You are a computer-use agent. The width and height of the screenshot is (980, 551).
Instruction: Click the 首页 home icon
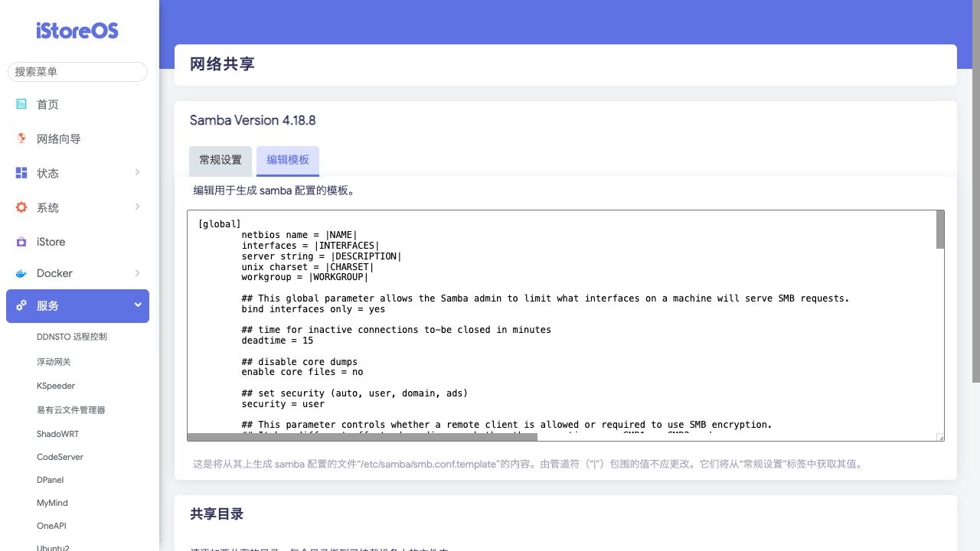21,103
